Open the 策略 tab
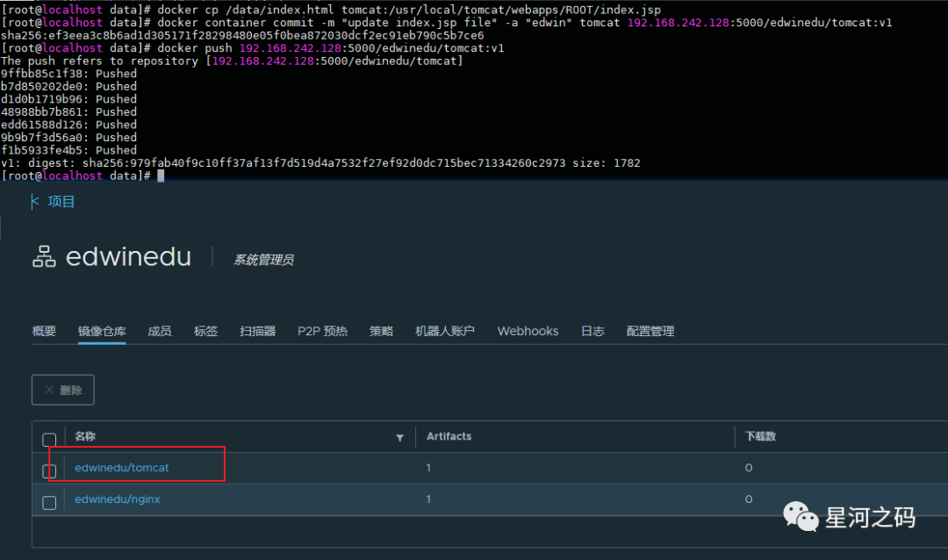Screen dimensions: 948x560 (x=382, y=332)
